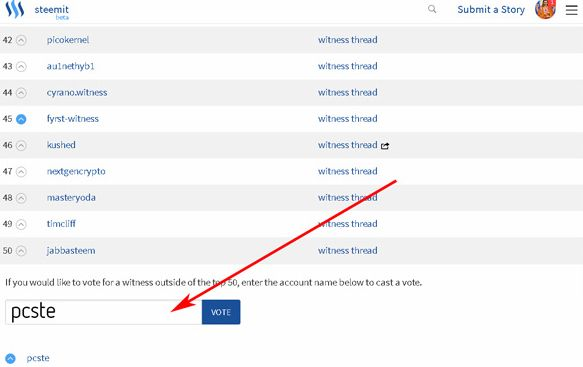
Task: Open the search magnifier icon
Action: [432, 9]
